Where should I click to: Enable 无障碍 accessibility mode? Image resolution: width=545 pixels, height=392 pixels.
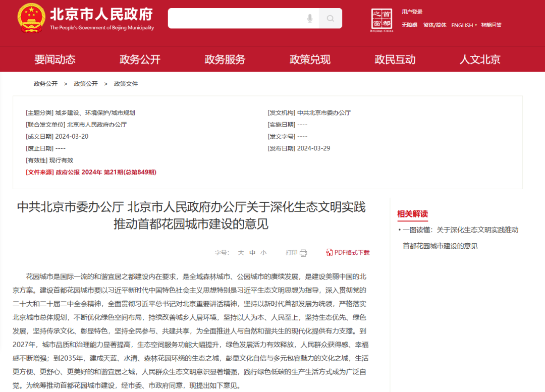coord(409,25)
